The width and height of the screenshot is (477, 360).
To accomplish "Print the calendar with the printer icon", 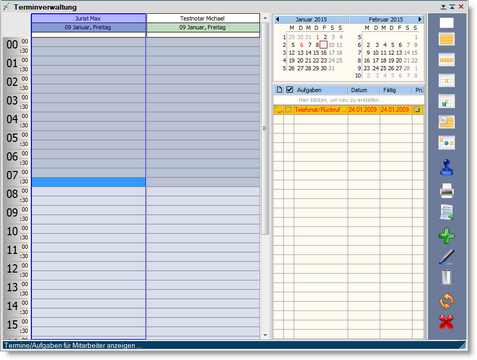I will [x=446, y=191].
